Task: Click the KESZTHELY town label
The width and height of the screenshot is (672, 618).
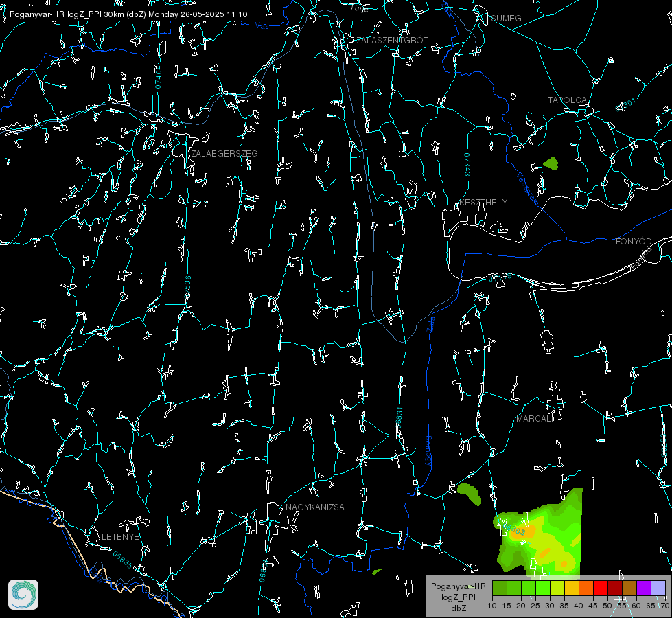Action: pyautogui.click(x=483, y=203)
